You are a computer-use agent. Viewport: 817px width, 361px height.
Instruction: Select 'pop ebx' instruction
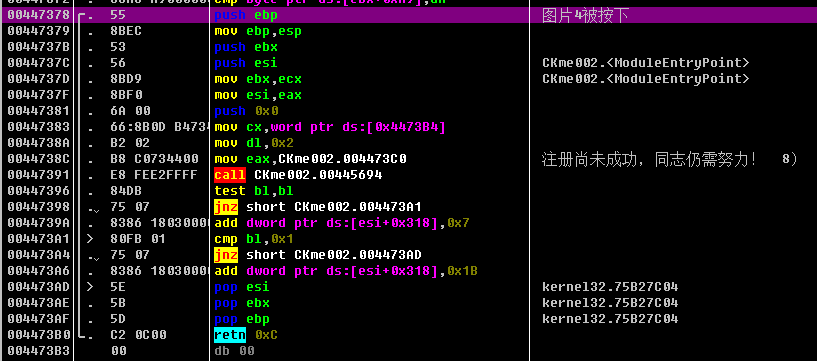[242, 303]
